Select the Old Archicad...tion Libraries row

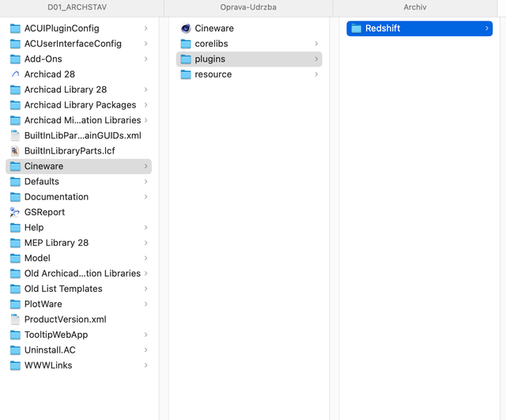click(79, 274)
